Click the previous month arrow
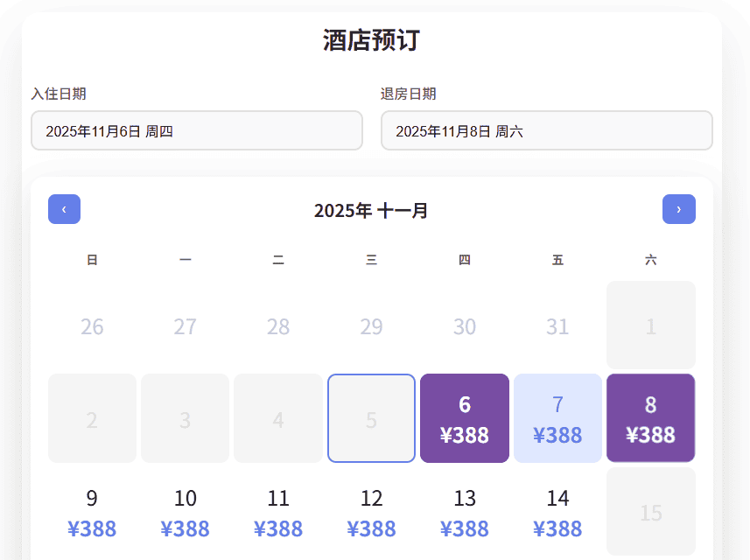Image resolution: width=750 pixels, height=560 pixels. point(63,209)
